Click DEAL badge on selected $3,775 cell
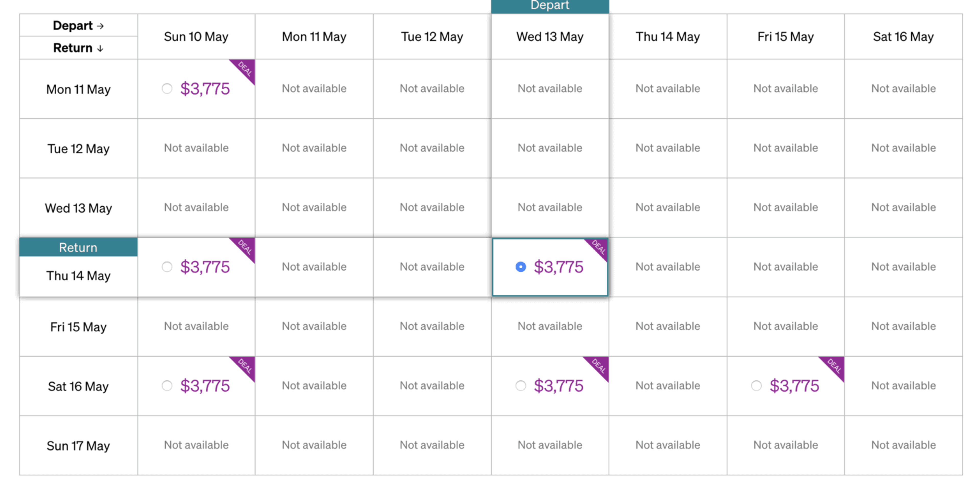Viewport: 980px width, 488px height. pyautogui.click(x=599, y=247)
